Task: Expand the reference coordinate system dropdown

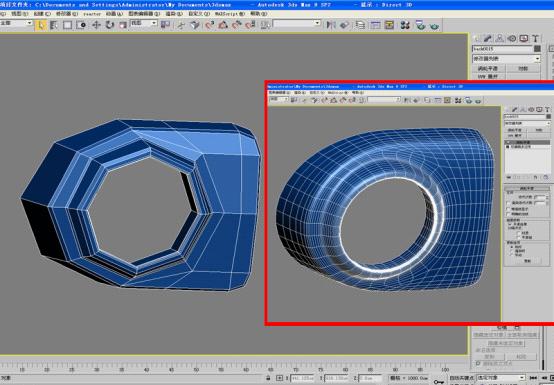Action: 144,23
